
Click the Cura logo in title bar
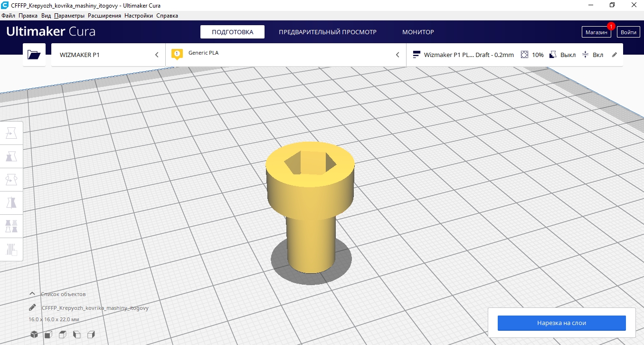5,5
